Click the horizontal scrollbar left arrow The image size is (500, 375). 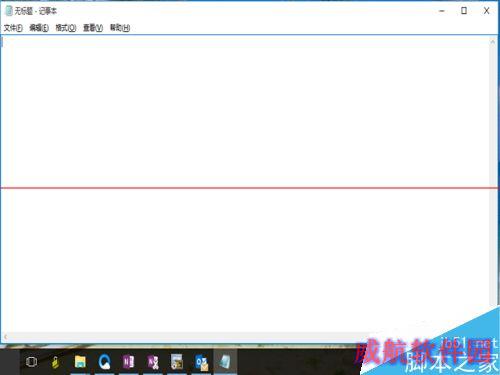tap(5, 337)
